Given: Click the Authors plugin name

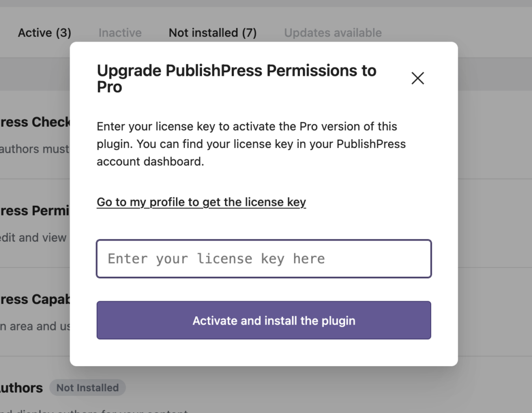Looking at the screenshot, I should (x=21, y=388).
